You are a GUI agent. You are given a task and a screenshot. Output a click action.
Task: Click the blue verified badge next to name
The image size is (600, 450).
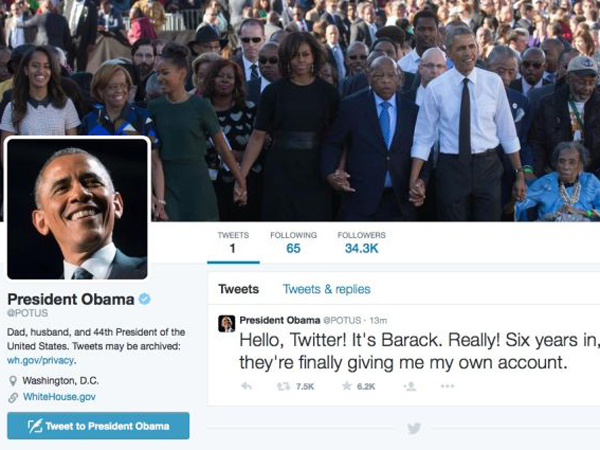[144, 299]
